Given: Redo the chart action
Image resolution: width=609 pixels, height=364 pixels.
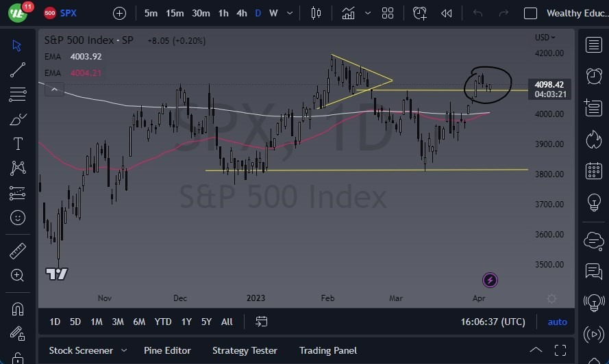Looking at the screenshot, I should click(x=504, y=14).
